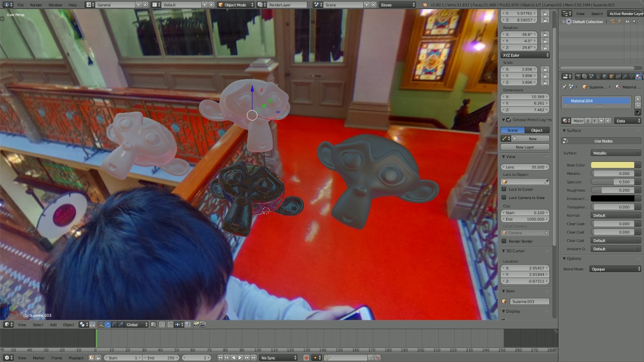Lock the X rotation padlock at -36.6°
The height and width of the screenshot is (362, 644).
[545, 35]
